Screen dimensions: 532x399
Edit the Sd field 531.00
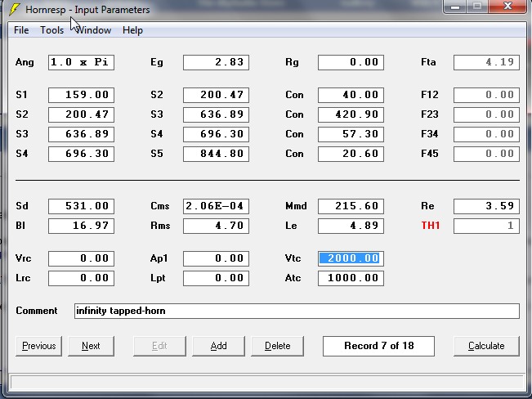(x=81, y=206)
